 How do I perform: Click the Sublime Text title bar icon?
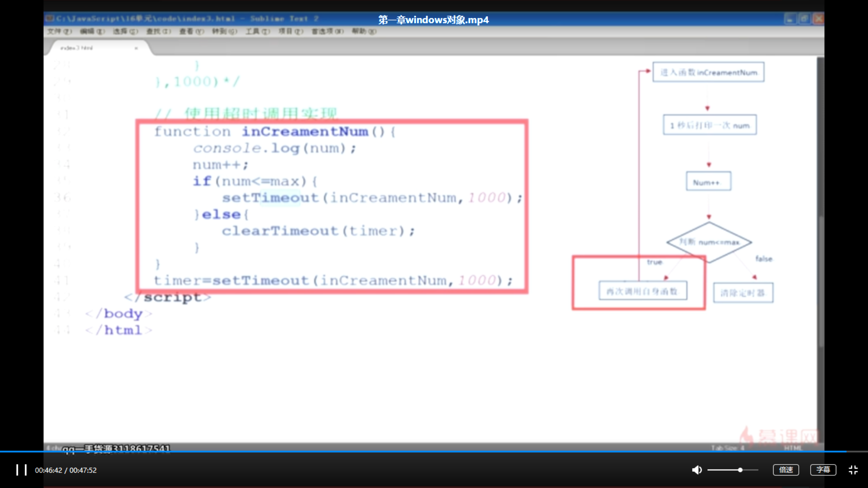pos(50,19)
